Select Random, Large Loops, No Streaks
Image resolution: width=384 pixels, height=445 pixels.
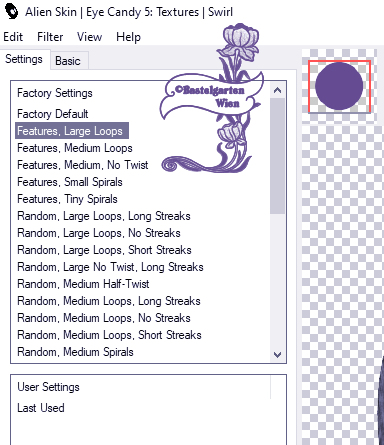click(x=99, y=233)
